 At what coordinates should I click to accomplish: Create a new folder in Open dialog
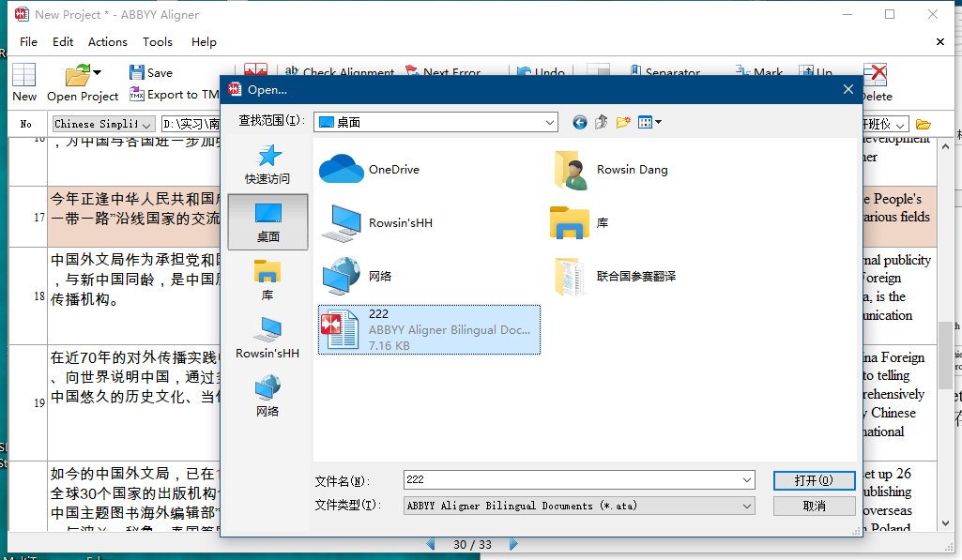click(x=623, y=122)
